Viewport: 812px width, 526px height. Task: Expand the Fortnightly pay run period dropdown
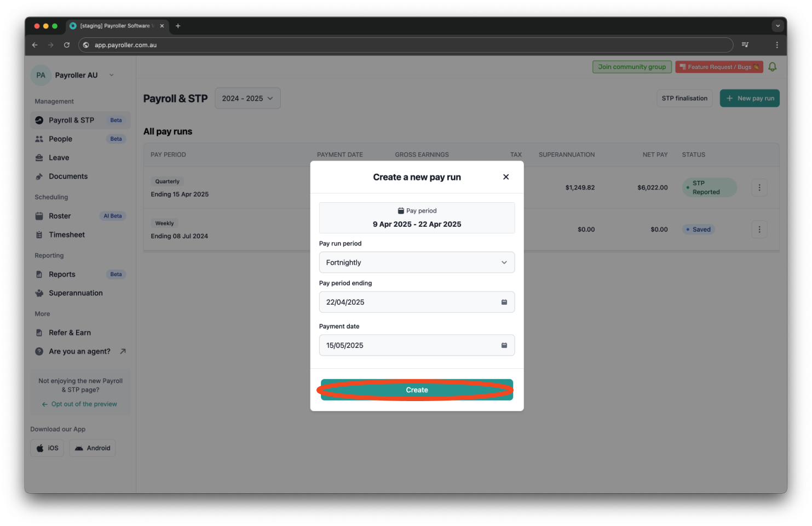point(417,262)
